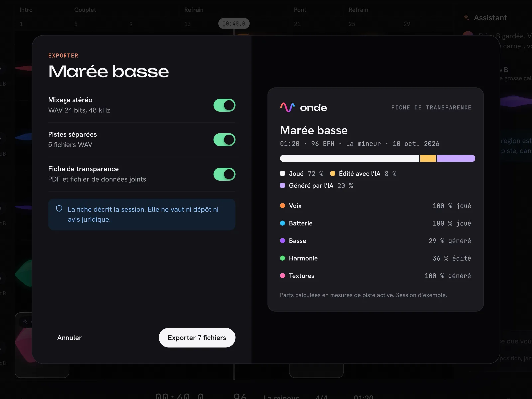Image resolution: width=532 pixels, height=399 pixels.
Task: Click the orange Voix track dot
Action: 283,206
